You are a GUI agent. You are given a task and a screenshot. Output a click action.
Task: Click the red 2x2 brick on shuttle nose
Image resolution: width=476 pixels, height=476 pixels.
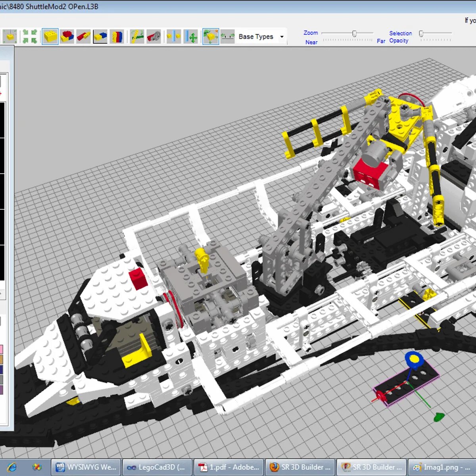coord(138,278)
